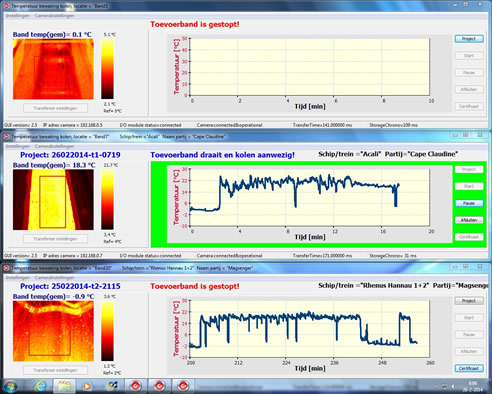Click "I/O module status=connected" in Band5 window
492x394 pixels.
150,125
